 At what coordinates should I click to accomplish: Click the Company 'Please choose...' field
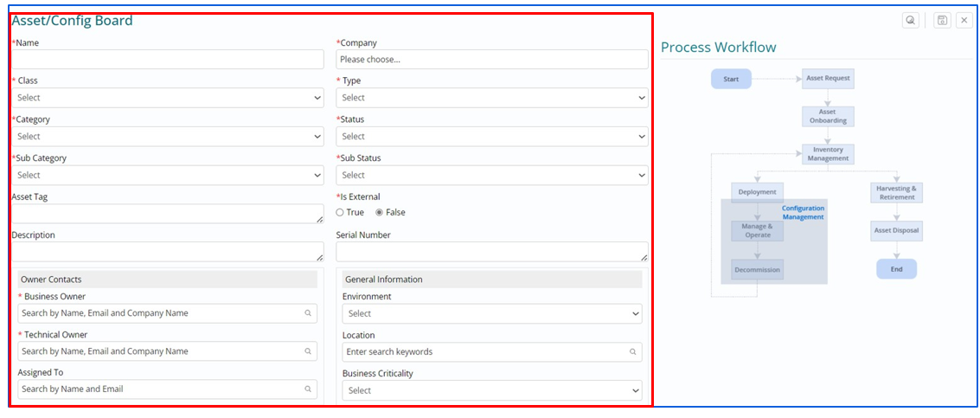[x=491, y=60]
